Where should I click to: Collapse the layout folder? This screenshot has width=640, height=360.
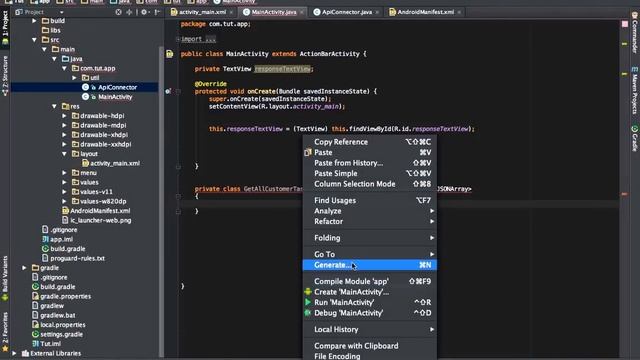click(64, 154)
